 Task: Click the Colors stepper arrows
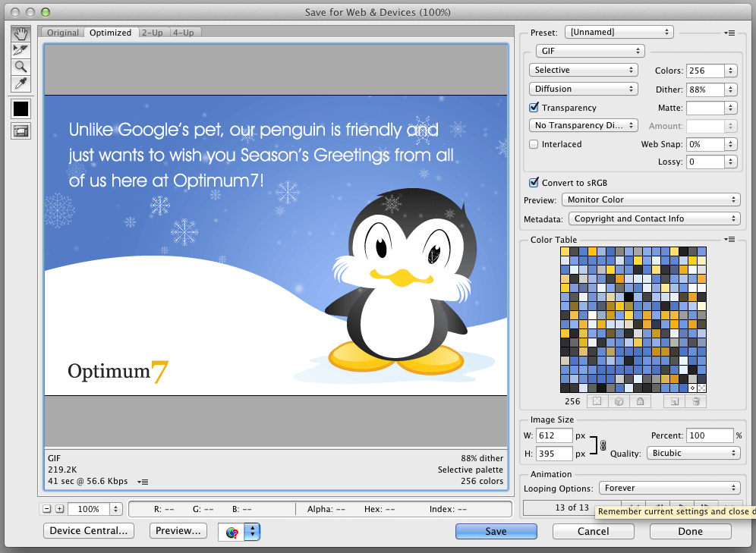pos(730,71)
